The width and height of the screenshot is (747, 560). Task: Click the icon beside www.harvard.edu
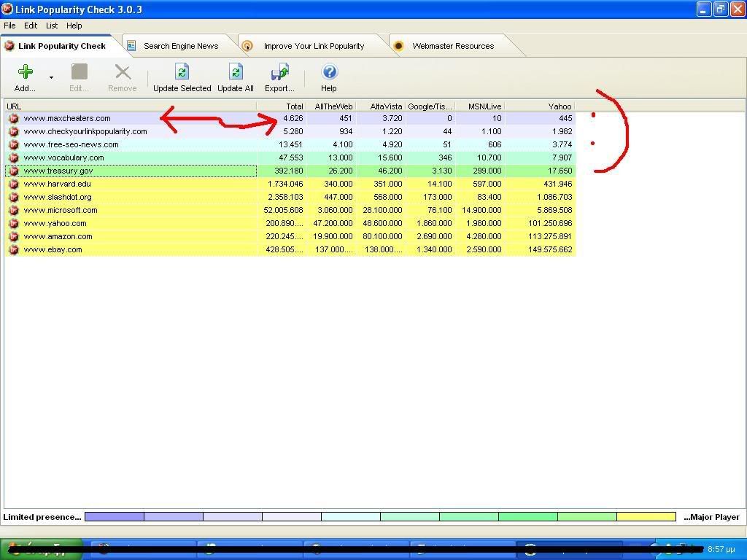[x=13, y=184]
